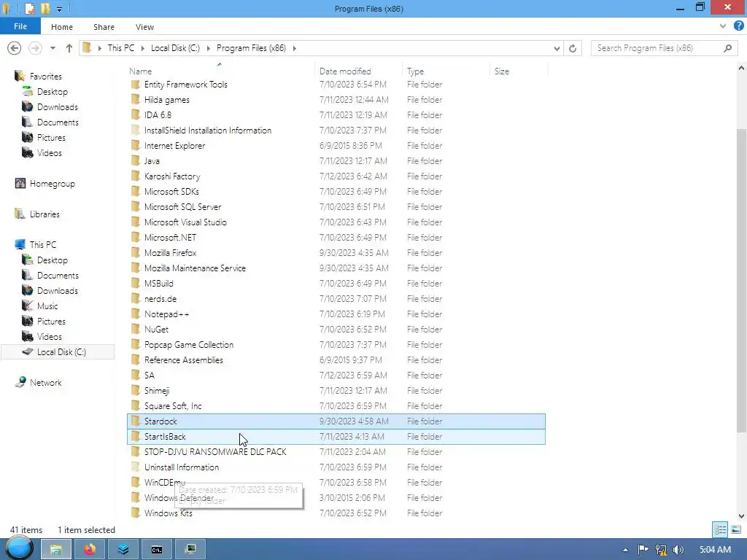Select the Popcap Game Collection folder icon
747x560 pixels.
136,345
